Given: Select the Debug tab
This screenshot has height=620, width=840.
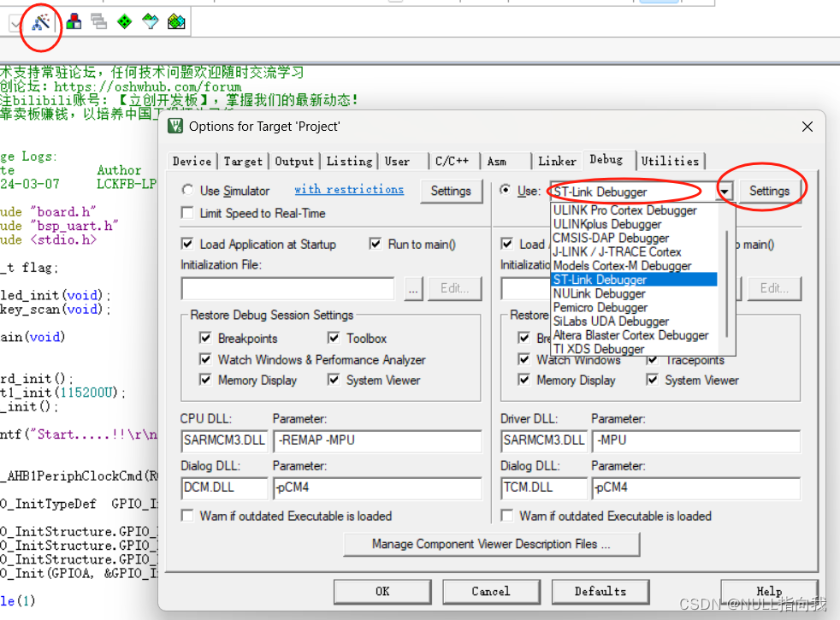Looking at the screenshot, I should click(606, 160).
